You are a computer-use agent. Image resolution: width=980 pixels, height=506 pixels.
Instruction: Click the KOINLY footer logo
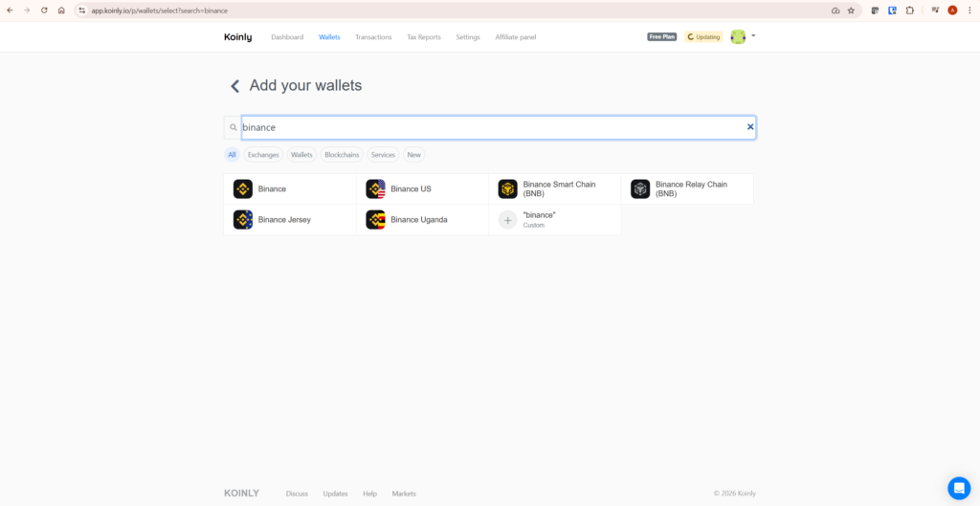click(241, 493)
